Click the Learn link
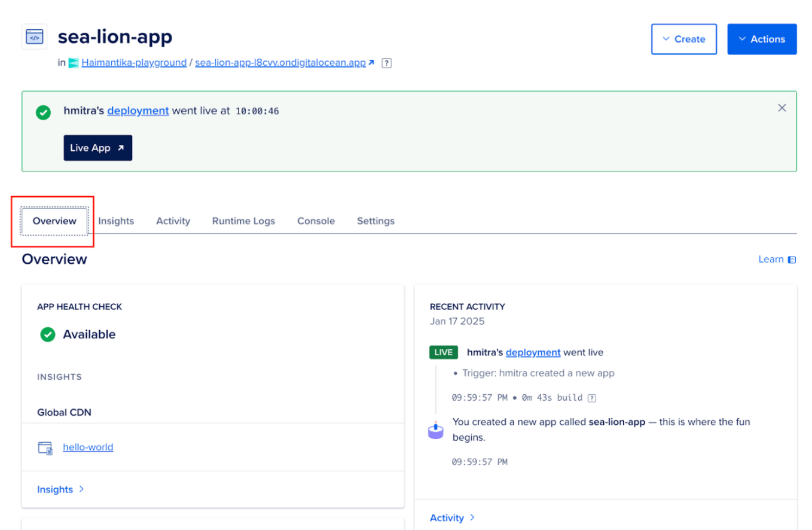Image resolution: width=812 pixels, height=530 pixels. (771, 259)
